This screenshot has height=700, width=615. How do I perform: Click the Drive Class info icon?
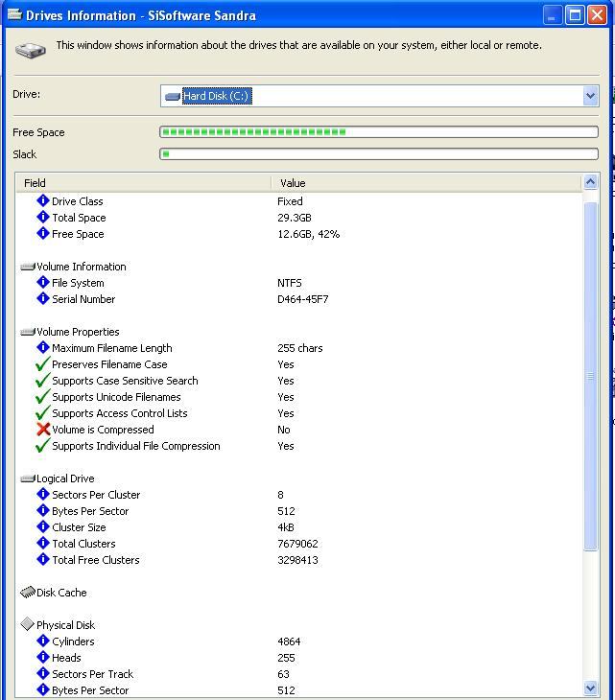click(x=43, y=201)
